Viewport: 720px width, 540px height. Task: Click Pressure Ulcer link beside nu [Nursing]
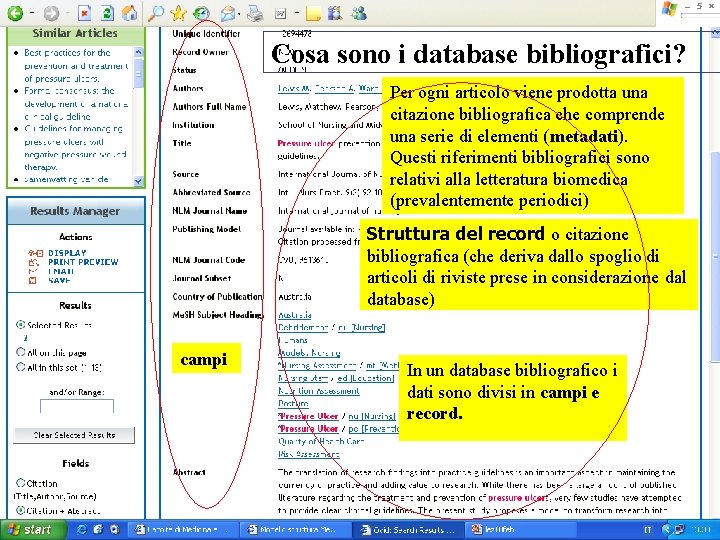(309, 416)
